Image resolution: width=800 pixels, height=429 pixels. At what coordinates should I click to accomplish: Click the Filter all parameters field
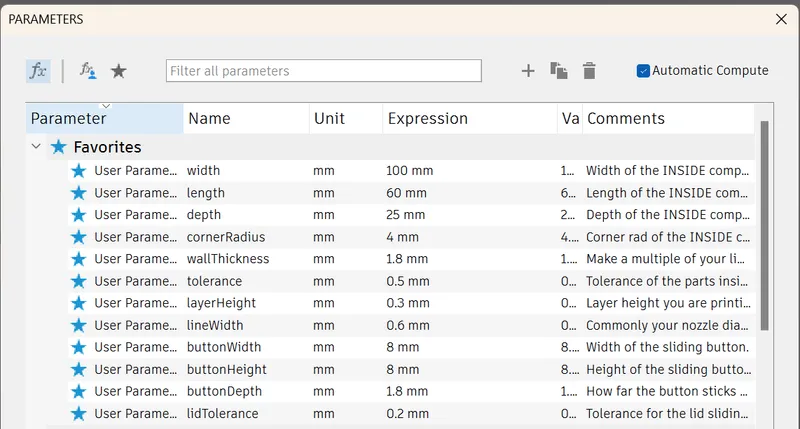(323, 70)
